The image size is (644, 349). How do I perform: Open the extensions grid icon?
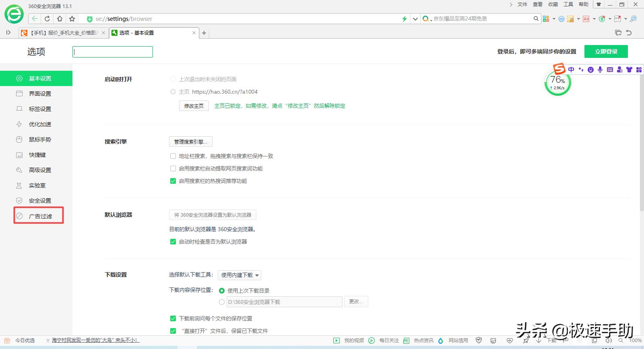pos(546,19)
